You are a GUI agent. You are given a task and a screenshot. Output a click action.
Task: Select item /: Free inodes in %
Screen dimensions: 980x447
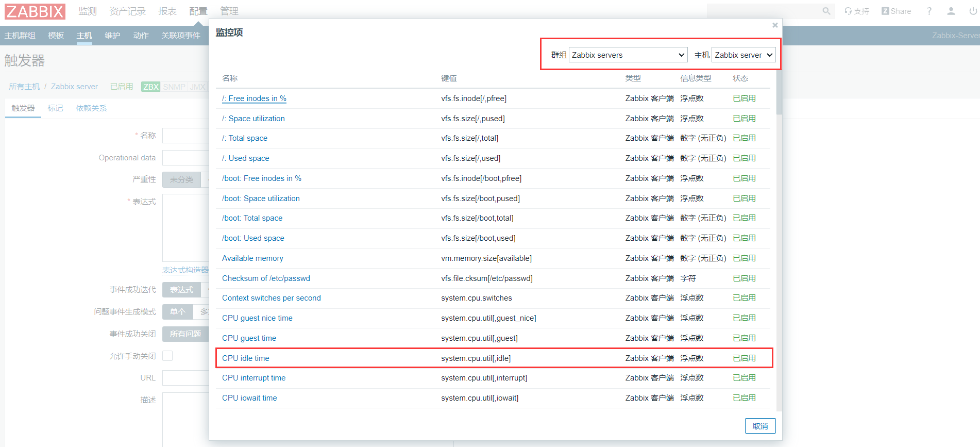[x=254, y=98]
